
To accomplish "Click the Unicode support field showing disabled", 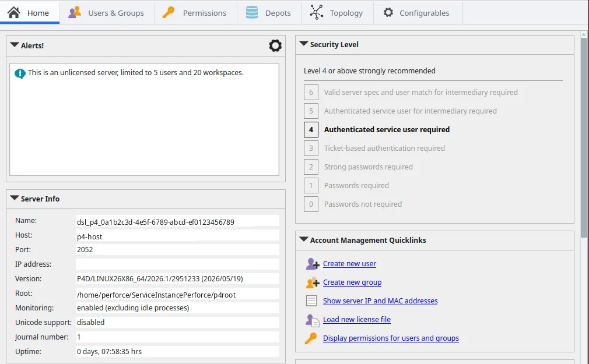I will point(177,322).
